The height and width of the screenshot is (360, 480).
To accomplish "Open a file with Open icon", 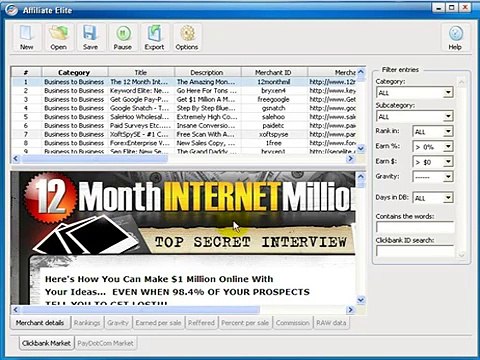I will pyautogui.click(x=59, y=37).
